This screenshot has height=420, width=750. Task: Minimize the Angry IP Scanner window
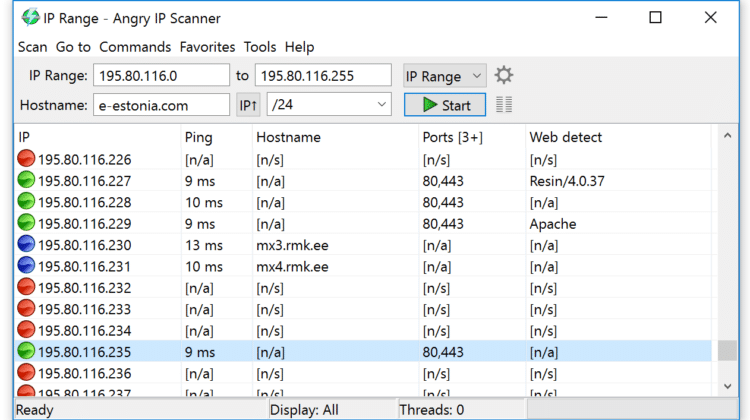pyautogui.click(x=601, y=18)
